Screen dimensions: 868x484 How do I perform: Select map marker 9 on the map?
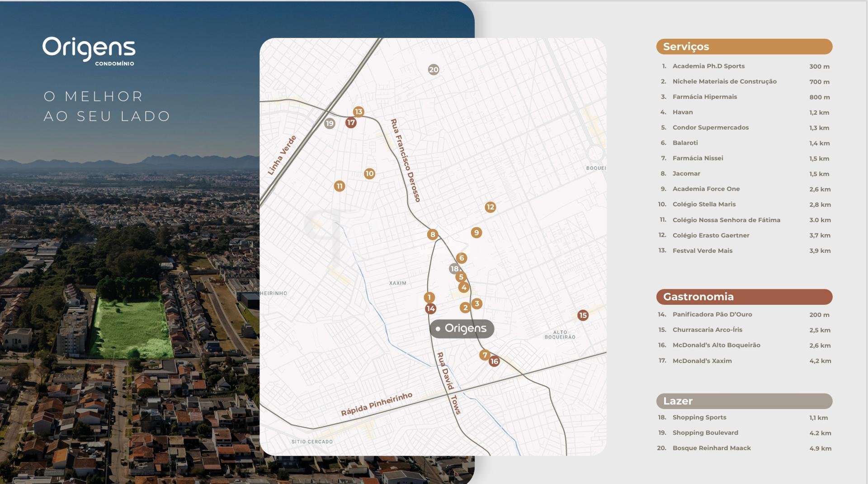476,233
